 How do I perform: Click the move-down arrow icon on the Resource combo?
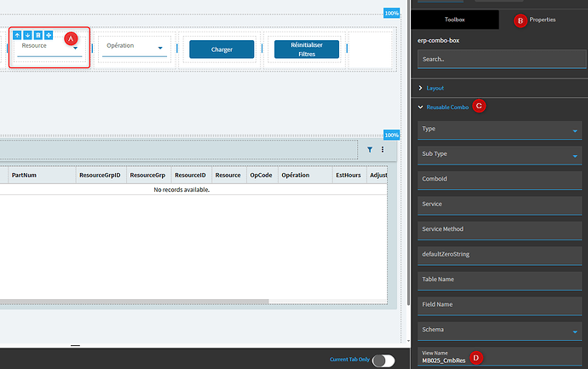27,35
